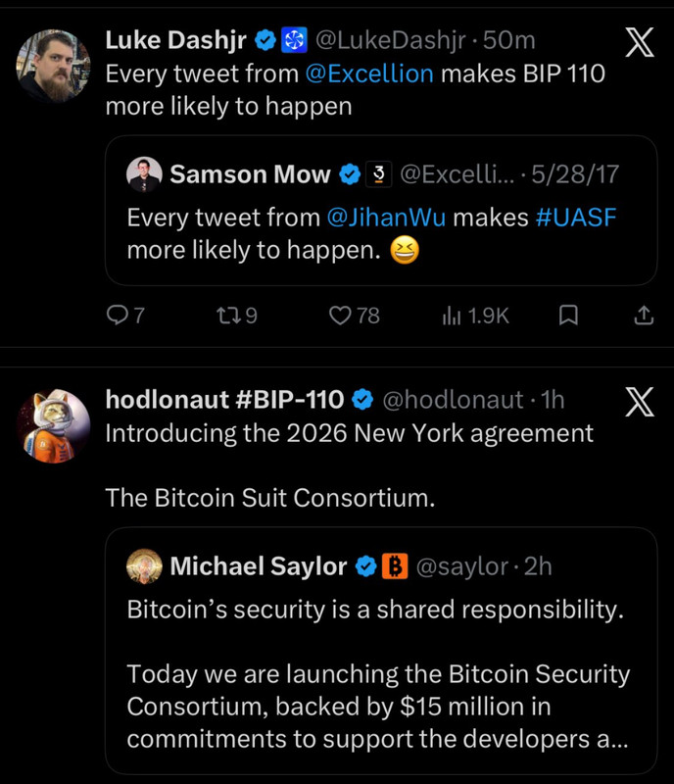This screenshot has width=674, height=784.
Task: Bookmark Luke Dashjr's tweet
Action: pyautogui.click(x=568, y=316)
